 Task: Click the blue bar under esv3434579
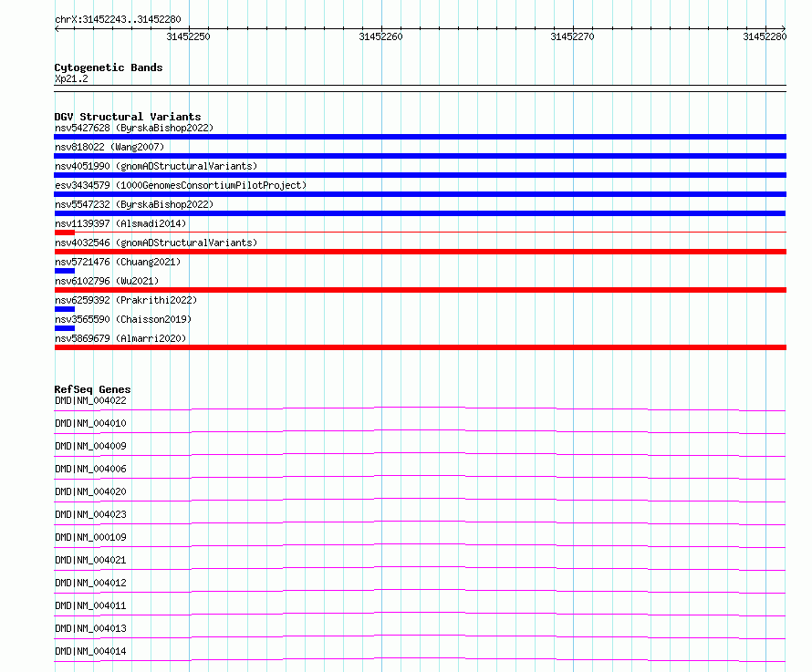420,194
